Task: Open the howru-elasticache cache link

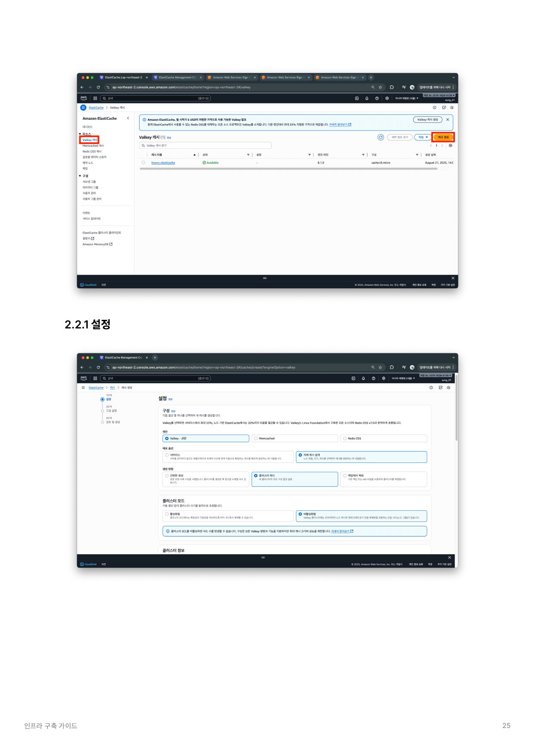Action: pyautogui.click(x=163, y=163)
